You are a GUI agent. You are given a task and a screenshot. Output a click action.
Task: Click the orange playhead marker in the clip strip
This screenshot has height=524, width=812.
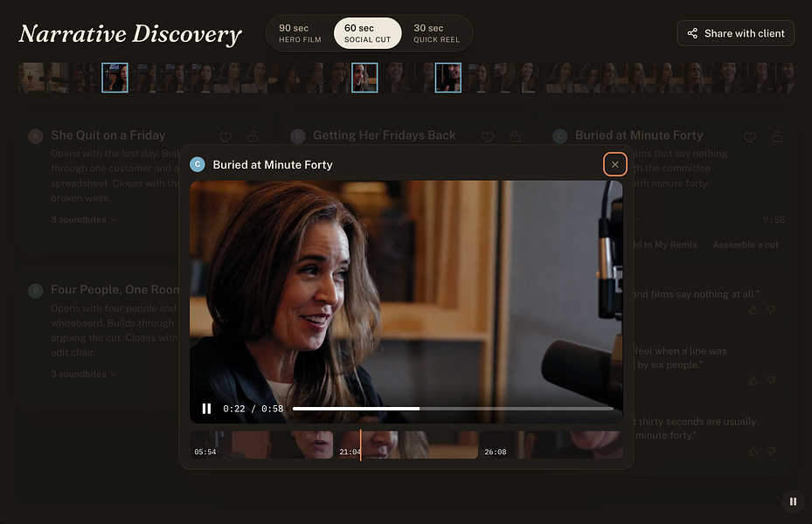(360, 445)
